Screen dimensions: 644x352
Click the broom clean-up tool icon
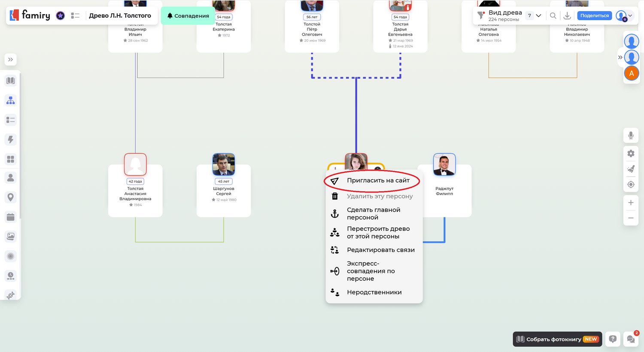(631, 169)
